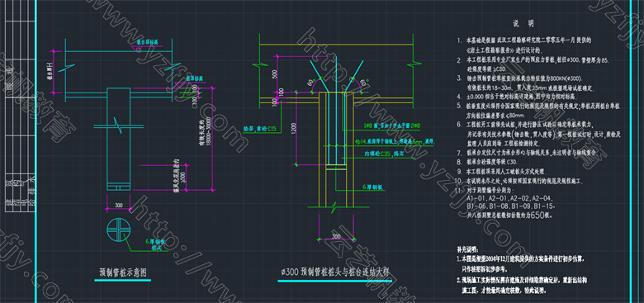
Task: Click the circular pile tip cross-section symbol
Action: point(118,230)
